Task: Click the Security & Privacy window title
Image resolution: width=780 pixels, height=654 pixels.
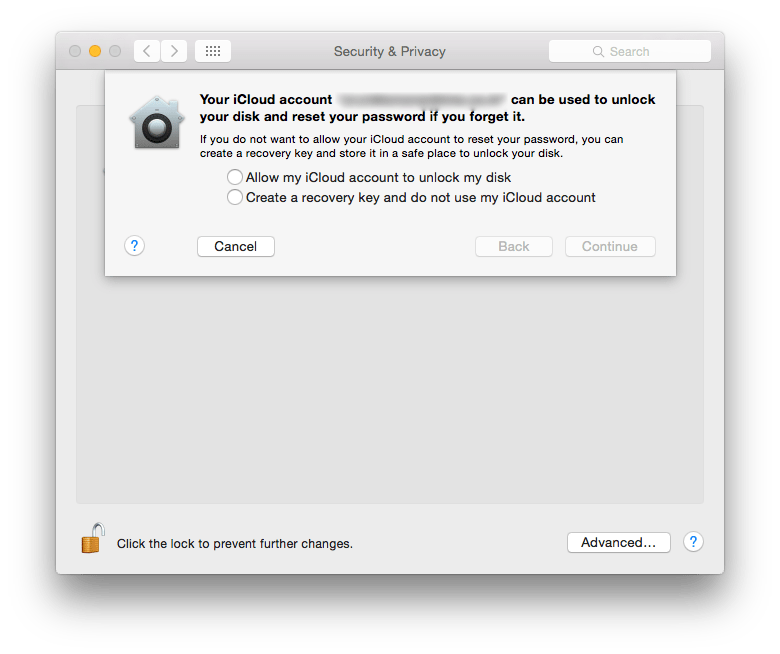Action: click(x=390, y=51)
